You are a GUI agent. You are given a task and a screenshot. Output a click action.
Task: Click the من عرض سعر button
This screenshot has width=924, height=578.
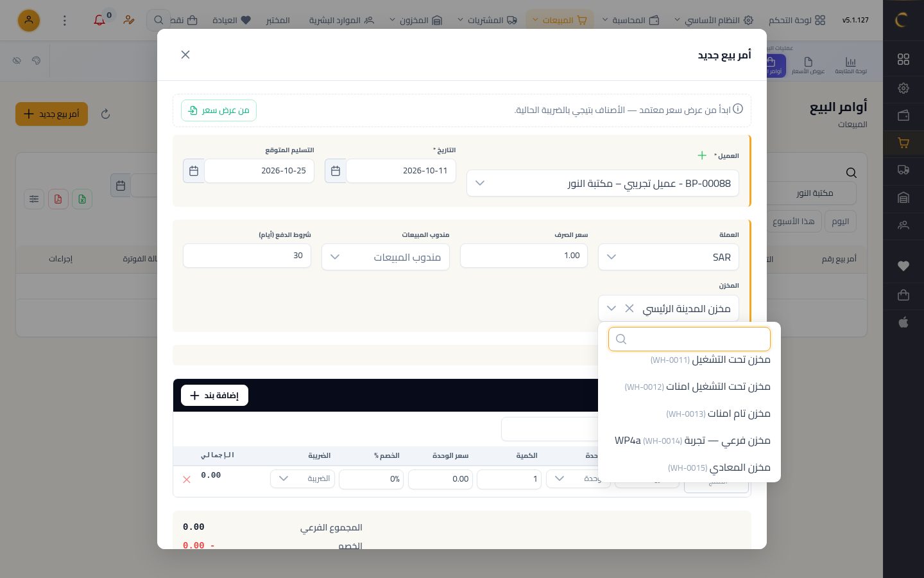click(x=219, y=110)
